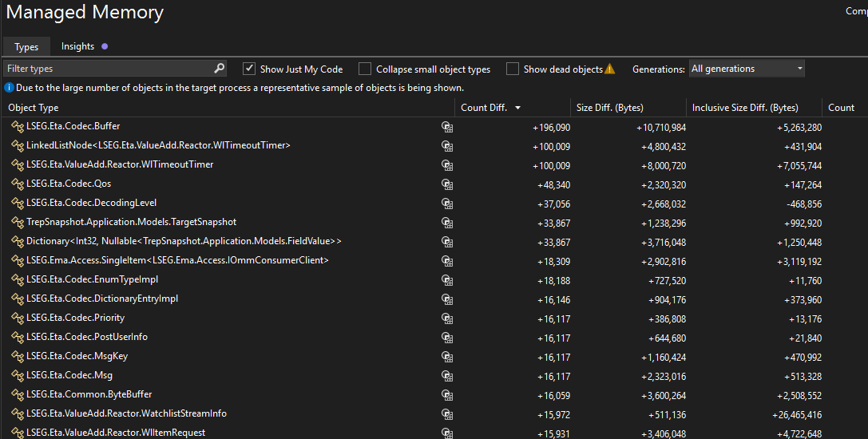Open instances icon for SingleItem IOmmConsumerClient row

point(447,261)
